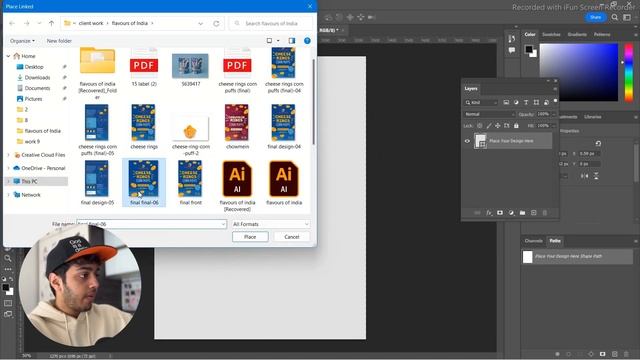Select Downloads in the navigation pane
Viewport: 640px width, 360px height.
pos(37,78)
